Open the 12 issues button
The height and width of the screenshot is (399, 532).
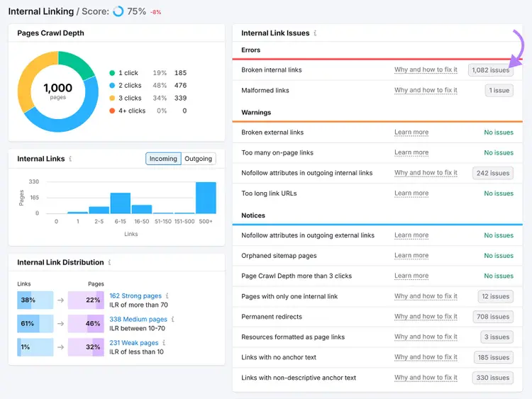tap(495, 297)
